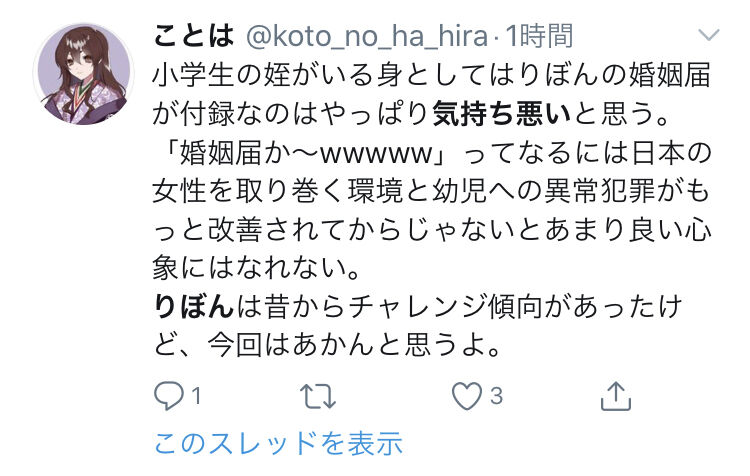Open the share sheet via upload icon

(616, 396)
